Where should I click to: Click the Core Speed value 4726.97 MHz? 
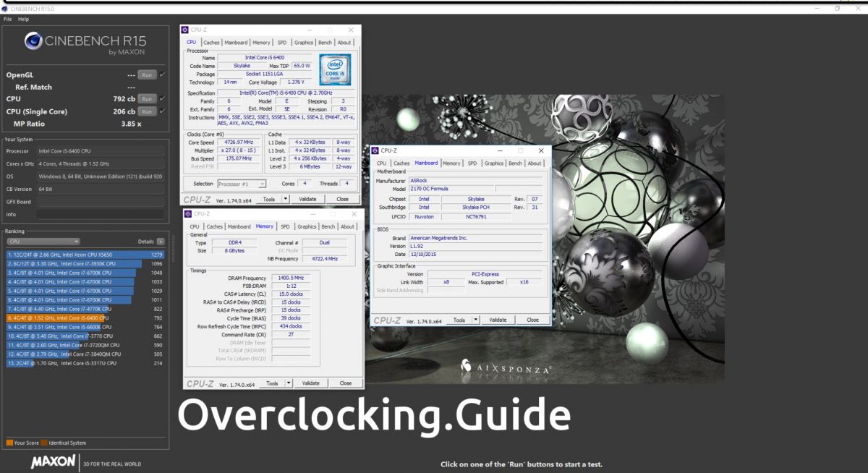pyautogui.click(x=237, y=142)
